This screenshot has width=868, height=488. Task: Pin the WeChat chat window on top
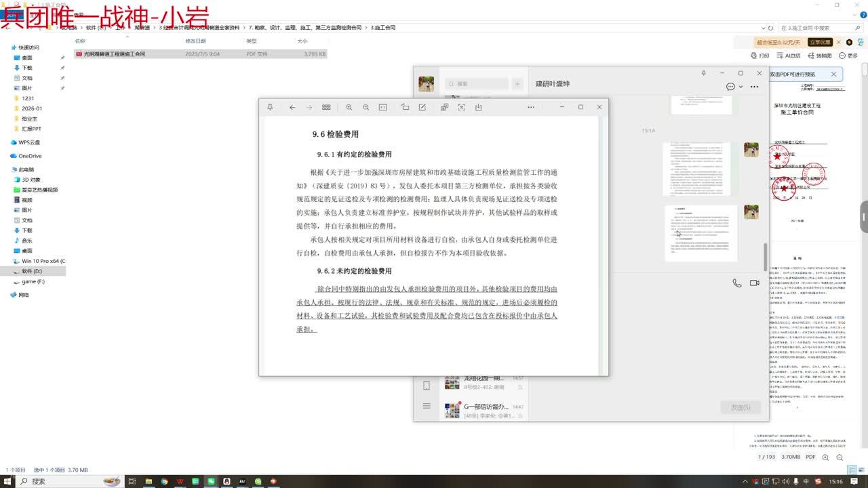(x=703, y=73)
